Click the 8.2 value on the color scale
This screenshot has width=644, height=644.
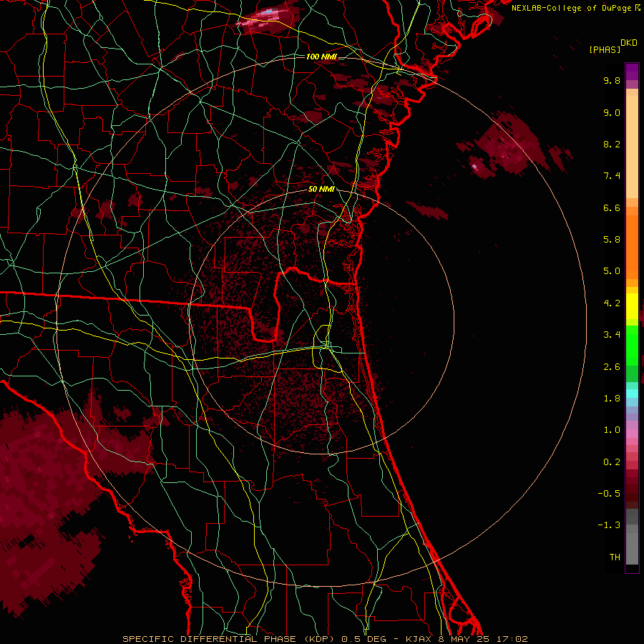[612, 144]
